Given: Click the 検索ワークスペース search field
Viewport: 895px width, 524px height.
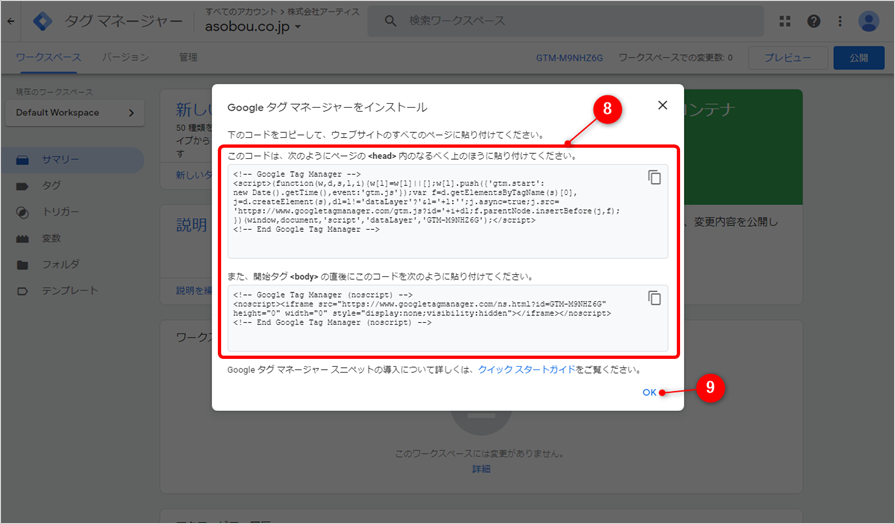Looking at the screenshot, I should [x=565, y=21].
